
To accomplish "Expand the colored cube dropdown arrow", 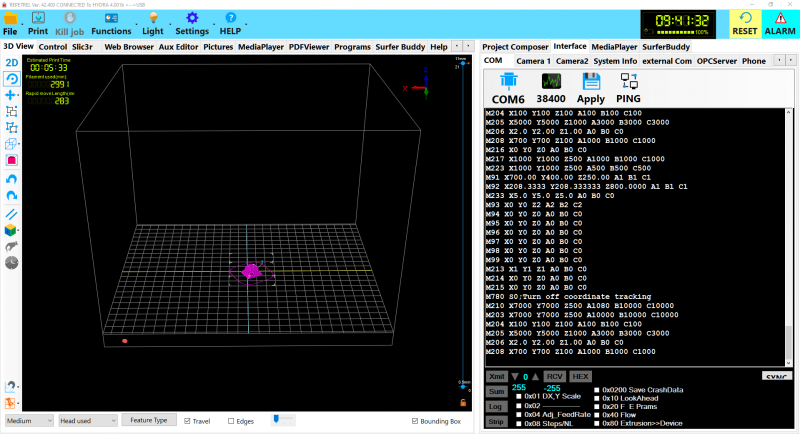I will coord(18,231).
